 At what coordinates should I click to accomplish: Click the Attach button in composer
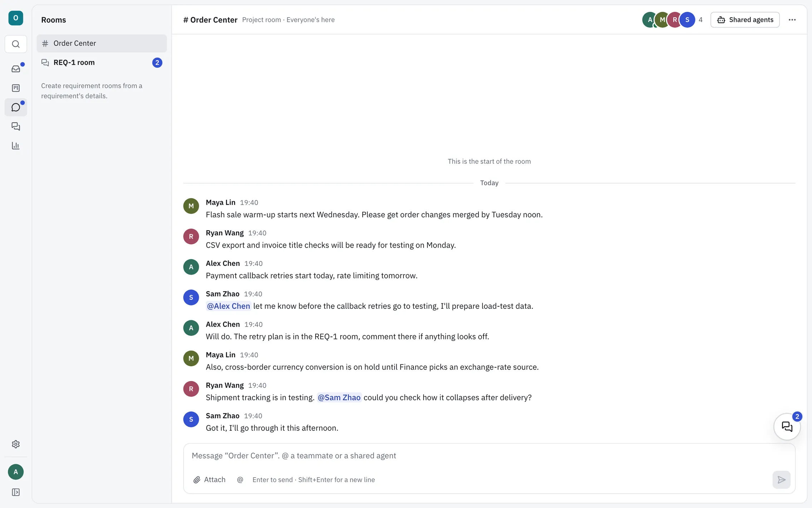[x=209, y=480]
